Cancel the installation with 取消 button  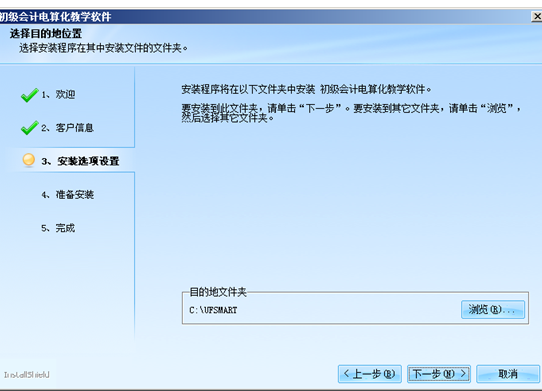(508, 374)
